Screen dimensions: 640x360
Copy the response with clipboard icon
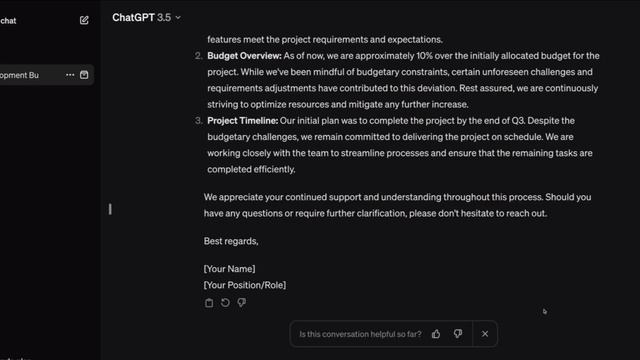coord(209,303)
